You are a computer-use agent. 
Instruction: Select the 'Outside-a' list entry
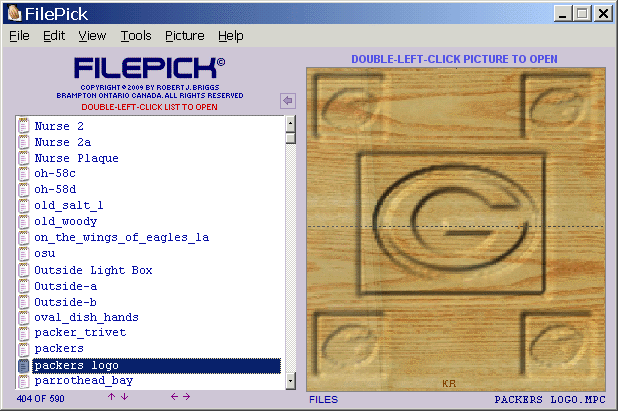(x=65, y=286)
